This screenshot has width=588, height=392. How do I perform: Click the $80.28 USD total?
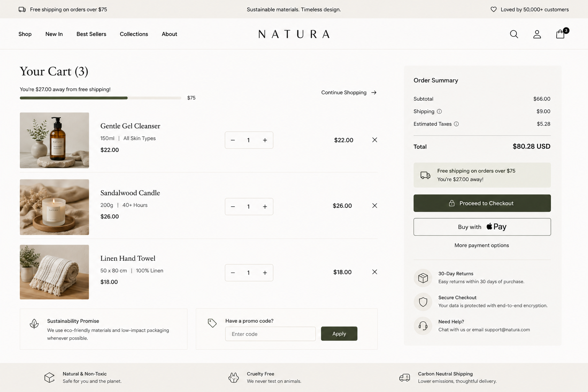[531, 146]
